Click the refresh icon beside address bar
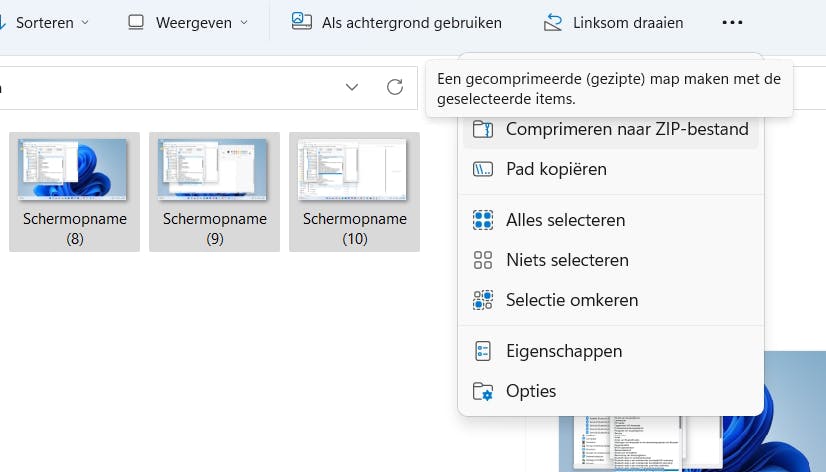This screenshot has height=472, width=826. pos(395,87)
